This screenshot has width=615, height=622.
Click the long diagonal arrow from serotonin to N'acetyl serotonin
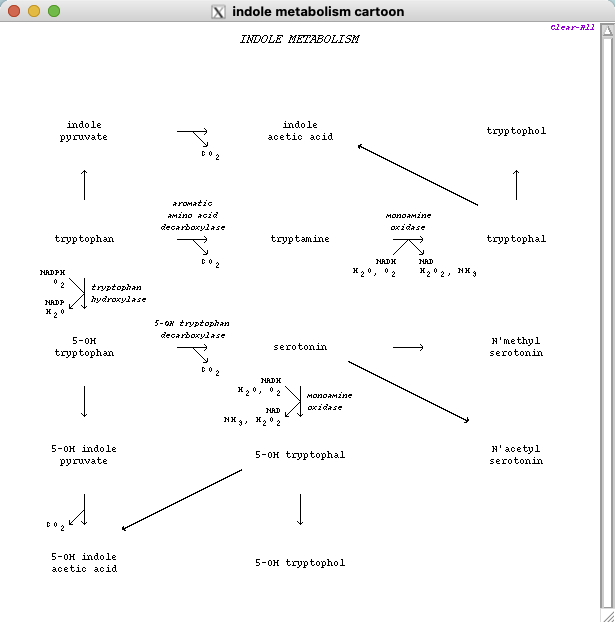(x=408, y=392)
